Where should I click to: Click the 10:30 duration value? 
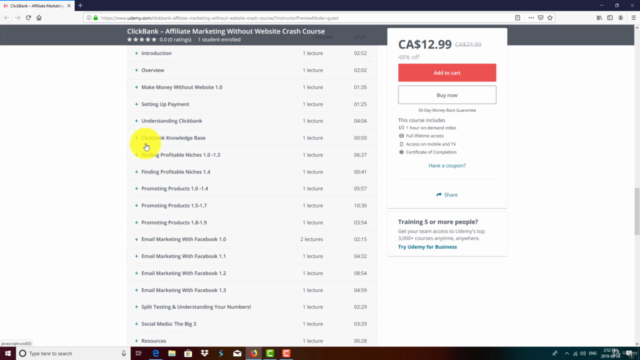pyautogui.click(x=360, y=206)
